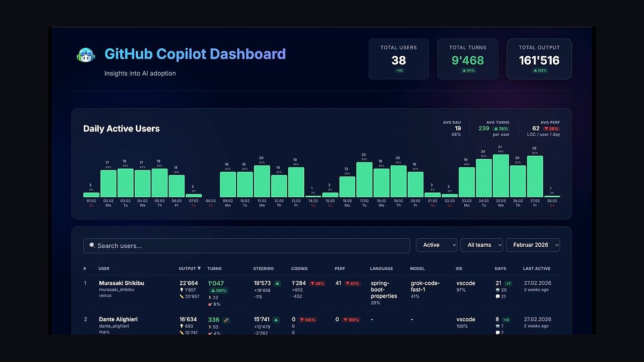Click the grok-code-fast-1 model cell
Image resolution: width=644 pixels, height=362 pixels.
[426, 286]
